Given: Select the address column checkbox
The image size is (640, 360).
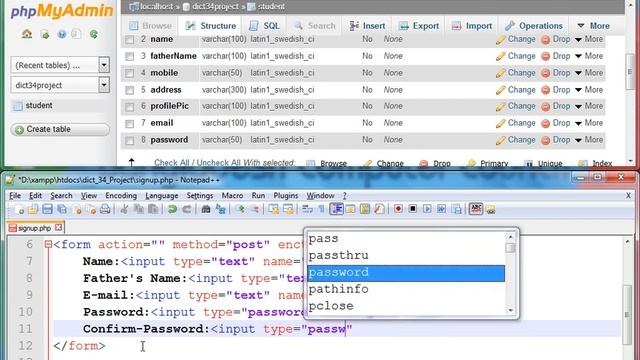Looking at the screenshot, I should click(x=129, y=90).
